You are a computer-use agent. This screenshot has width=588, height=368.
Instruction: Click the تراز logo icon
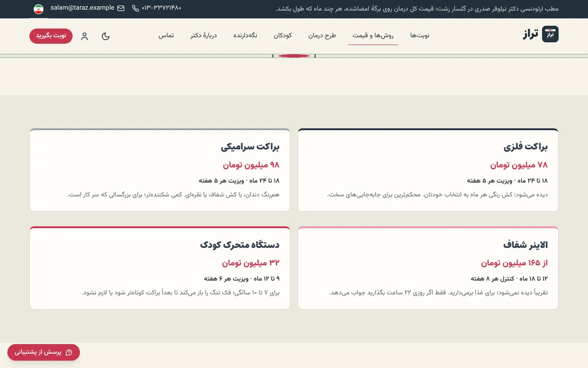tap(550, 34)
